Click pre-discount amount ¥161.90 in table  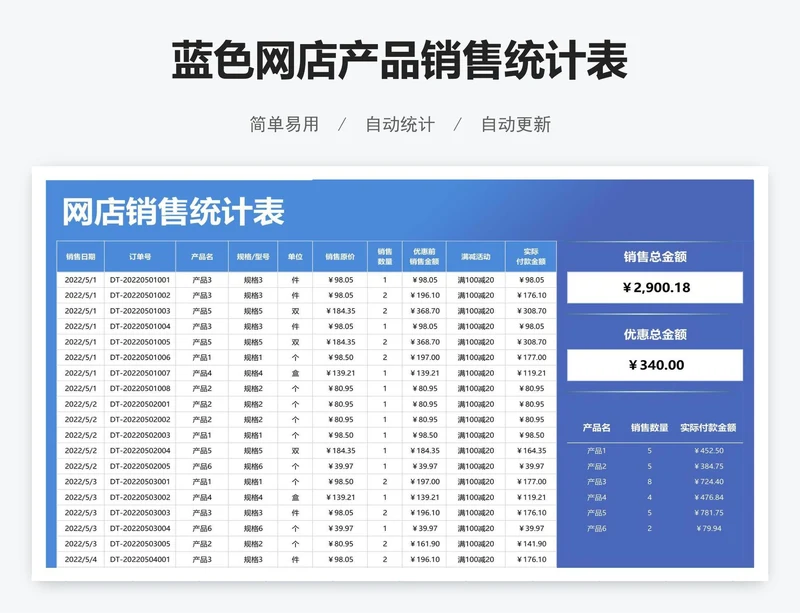424,544
